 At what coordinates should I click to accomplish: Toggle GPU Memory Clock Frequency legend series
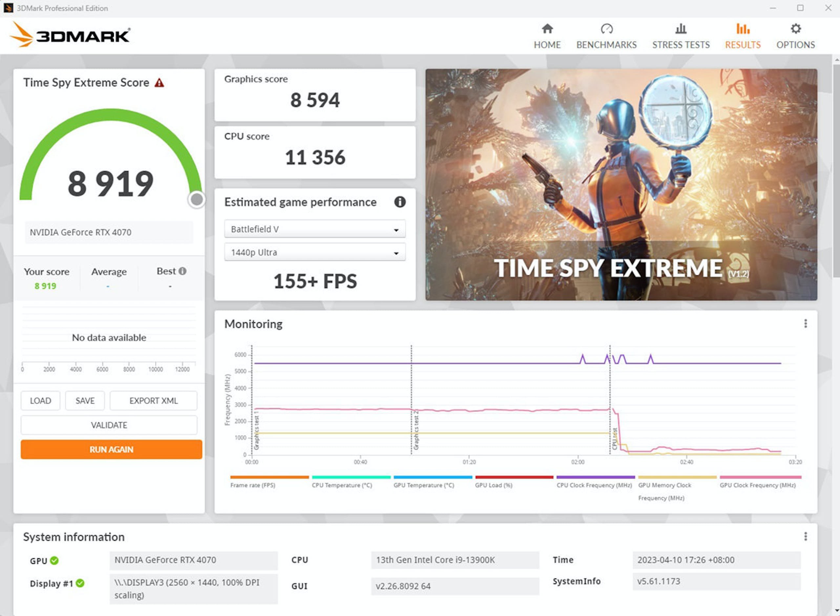677,488
